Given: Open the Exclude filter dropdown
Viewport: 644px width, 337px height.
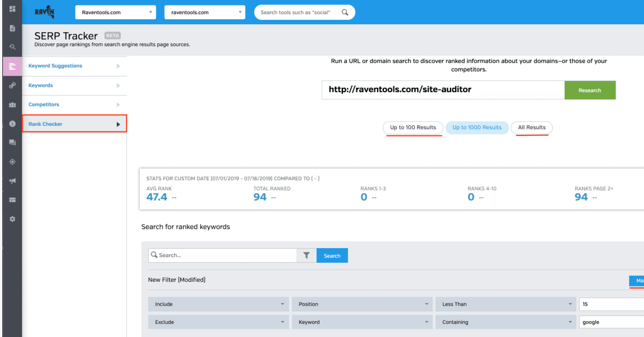Looking at the screenshot, I should point(218,322).
